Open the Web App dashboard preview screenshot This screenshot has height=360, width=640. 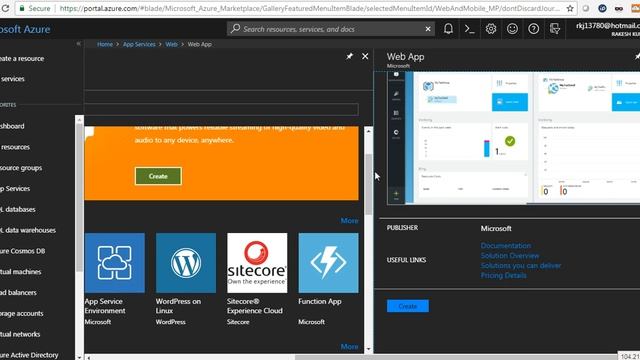513,138
